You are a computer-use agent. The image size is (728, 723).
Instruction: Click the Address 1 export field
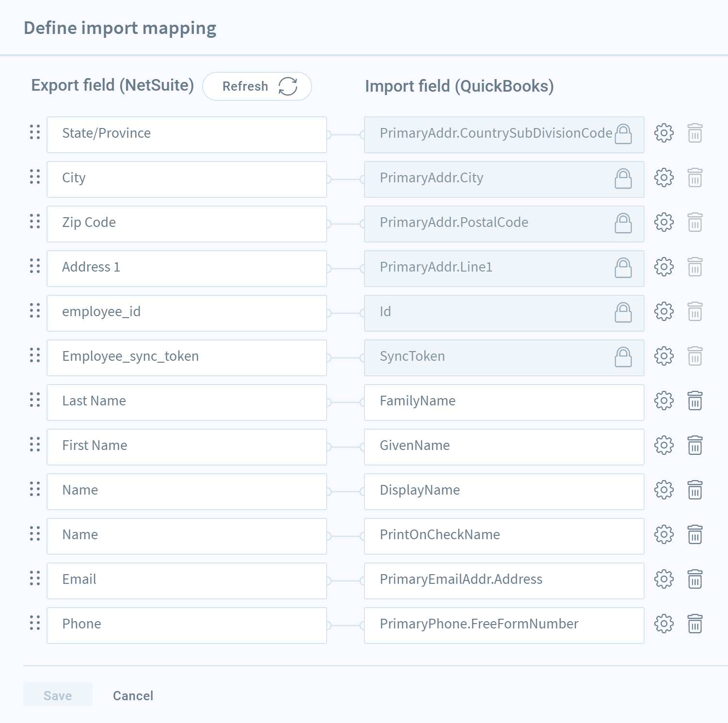click(187, 269)
